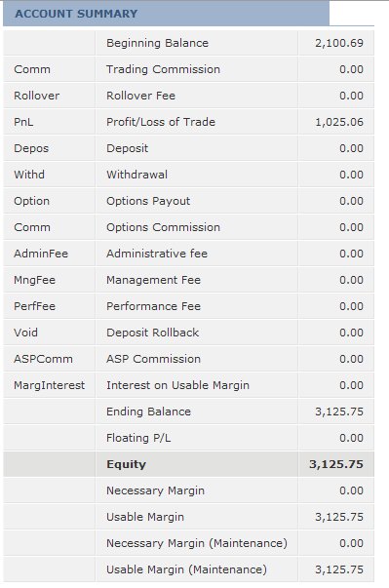Select the bold Equity row
The image size is (389, 588).
pyautogui.click(x=188, y=464)
